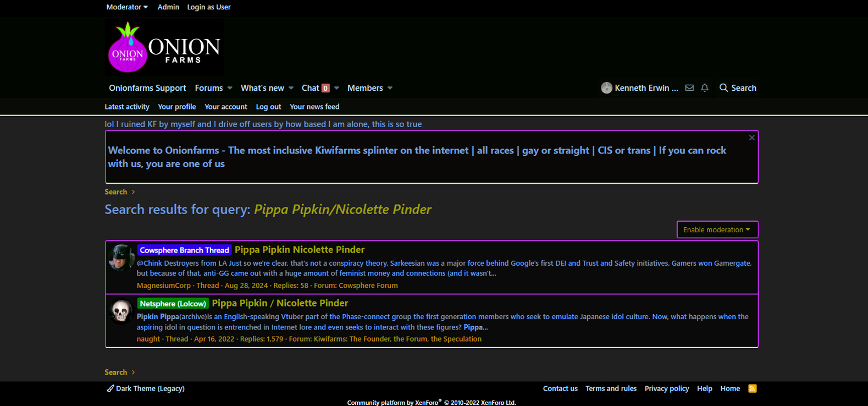Select the Log out link
The height and width of the screenshot is (406, 868).
[268, 107]
